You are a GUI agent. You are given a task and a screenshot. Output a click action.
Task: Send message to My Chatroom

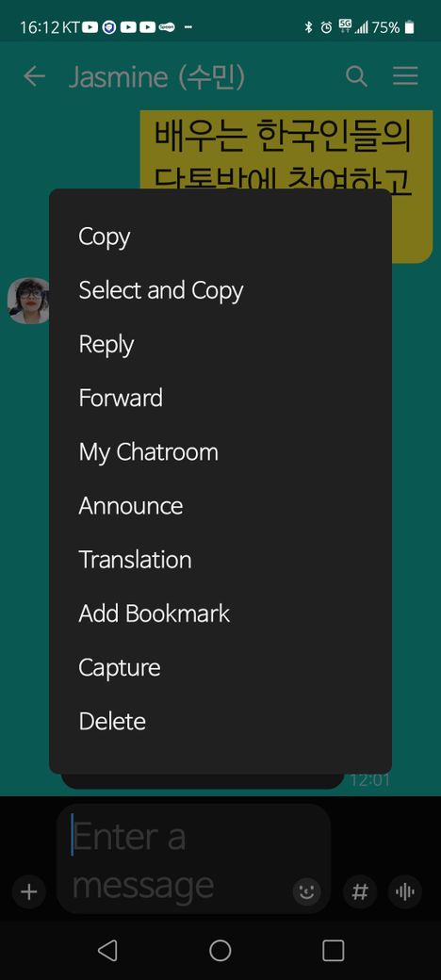[x=220, y=452]
